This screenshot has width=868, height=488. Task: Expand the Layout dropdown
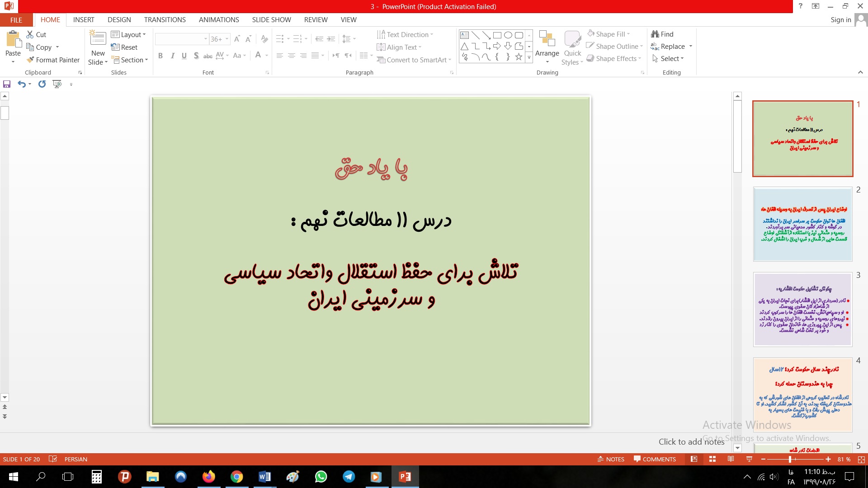129,35
